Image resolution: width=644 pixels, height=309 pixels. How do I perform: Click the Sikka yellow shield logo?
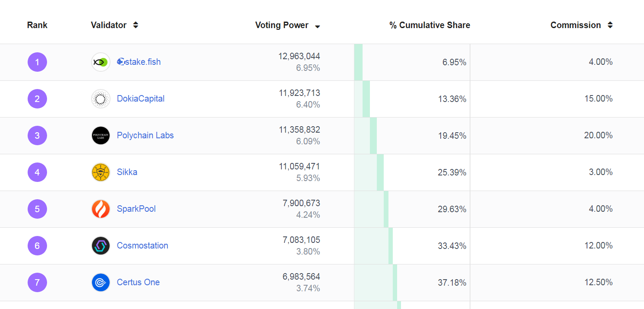[x=101, y=172]
